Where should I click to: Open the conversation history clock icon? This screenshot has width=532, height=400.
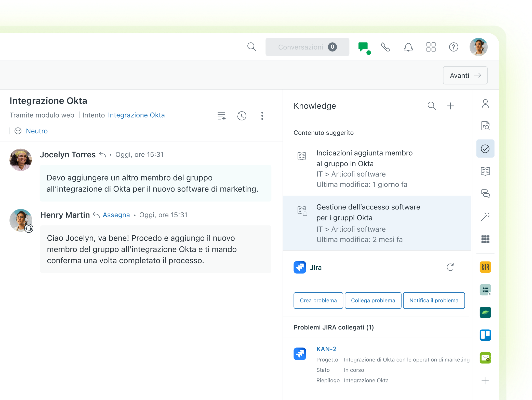[x=242, y=116]
